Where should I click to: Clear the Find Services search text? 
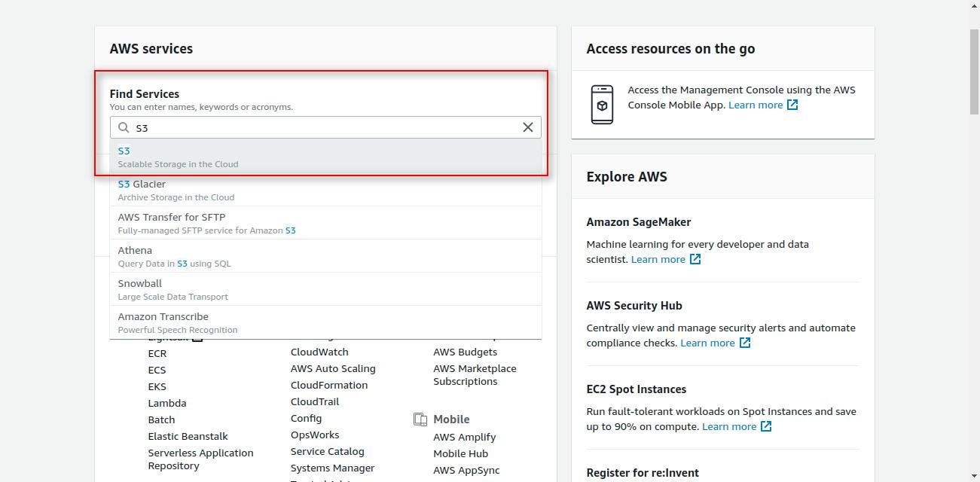click(528, 127)
